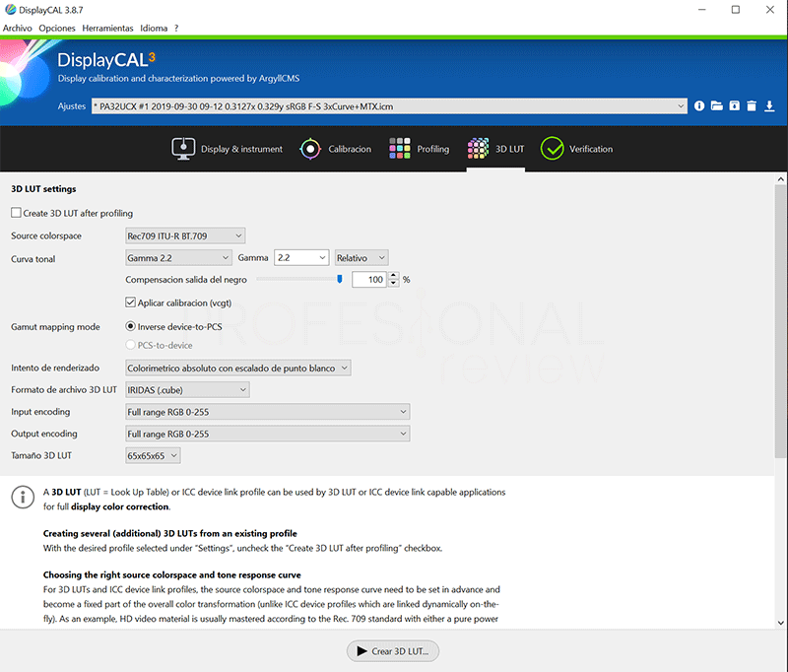
Task: Open Source colorspace Rec709 dropdown
Action: coord(185,235)
